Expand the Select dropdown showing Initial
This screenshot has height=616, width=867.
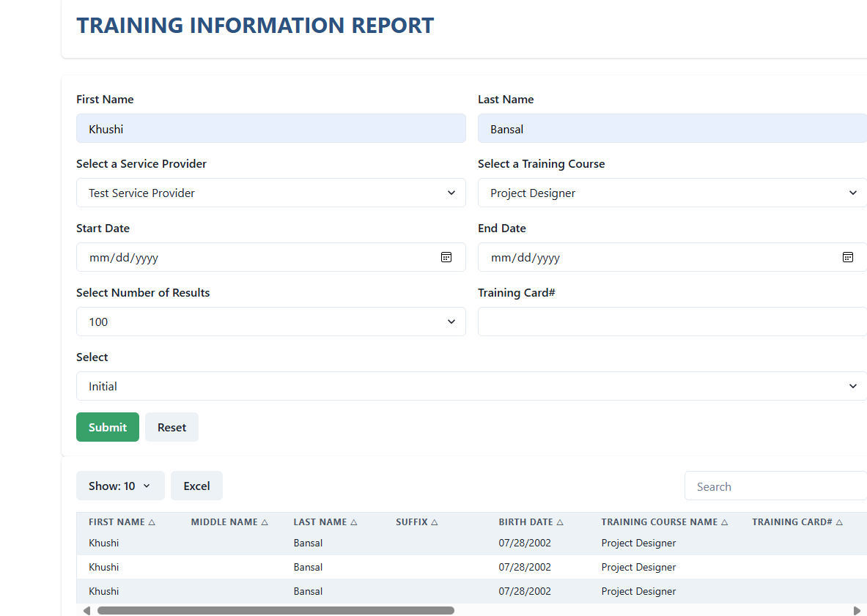[471, 386]
